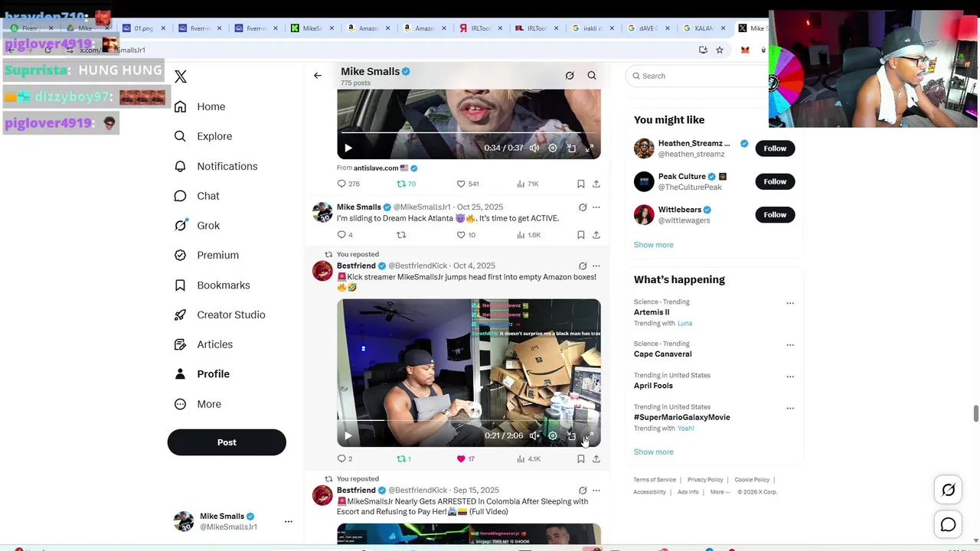Open options for April Fools trend

(x=790, y=377)
